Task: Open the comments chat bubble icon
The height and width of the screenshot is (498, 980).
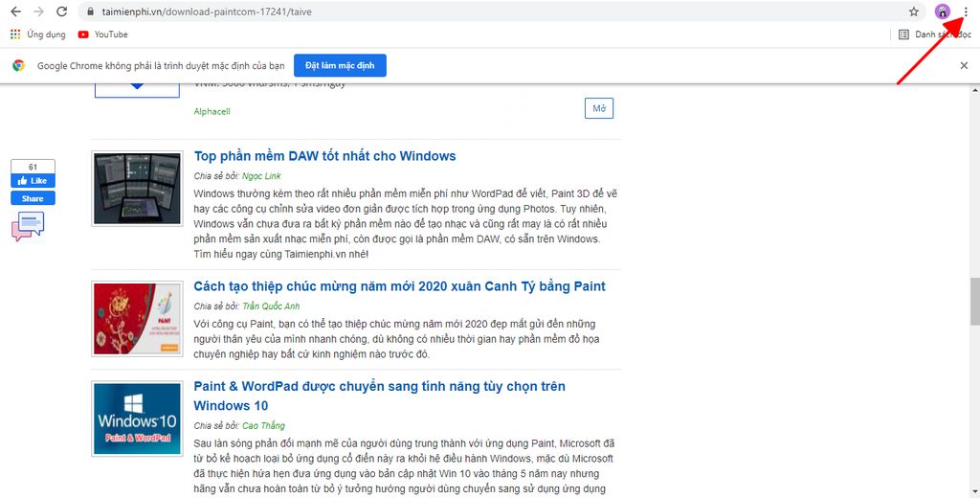Action: point(28,226)
